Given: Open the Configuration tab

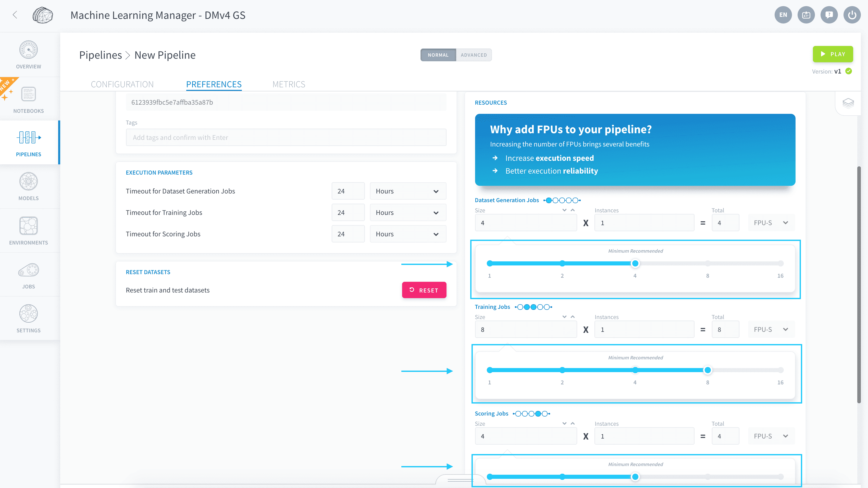Looking at the screenshot, I should pyautogui.click(x=122, y=84).
